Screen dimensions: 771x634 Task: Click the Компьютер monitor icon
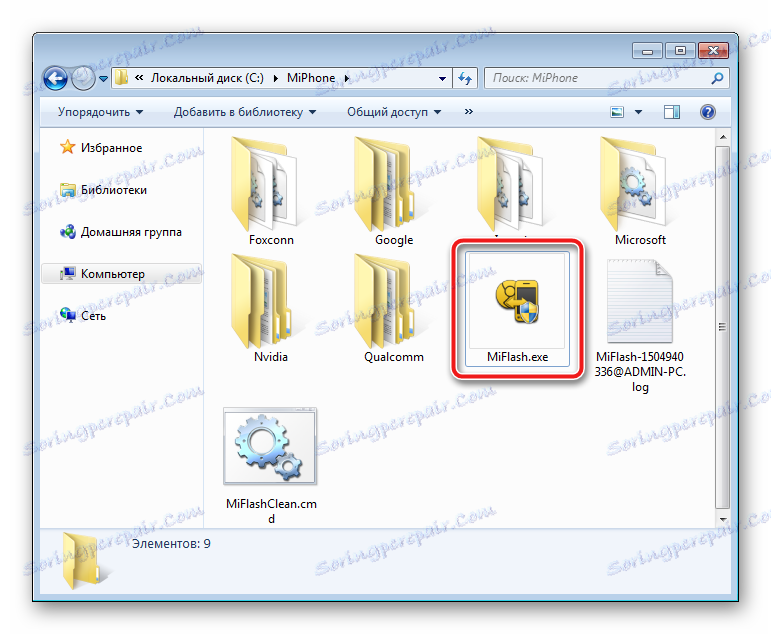67,273
